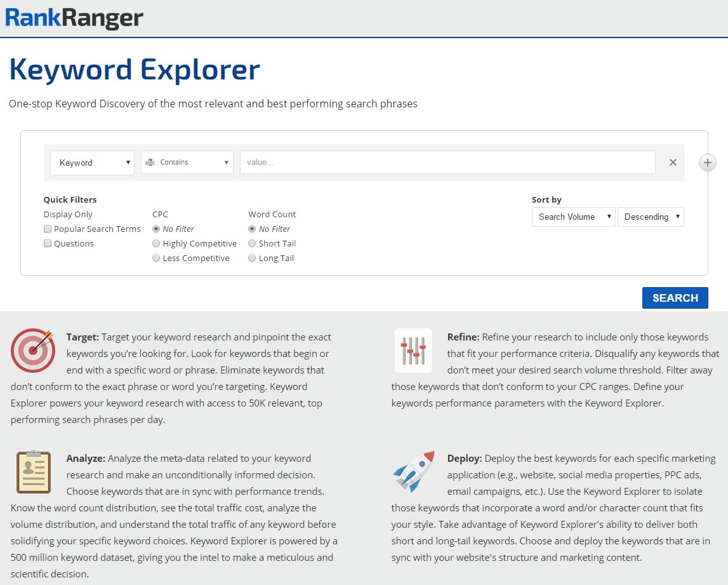The width and height of the screenshot is (728, 585).
Task: Expand the Search Volume sort dropdown
Action: [573, 217]
